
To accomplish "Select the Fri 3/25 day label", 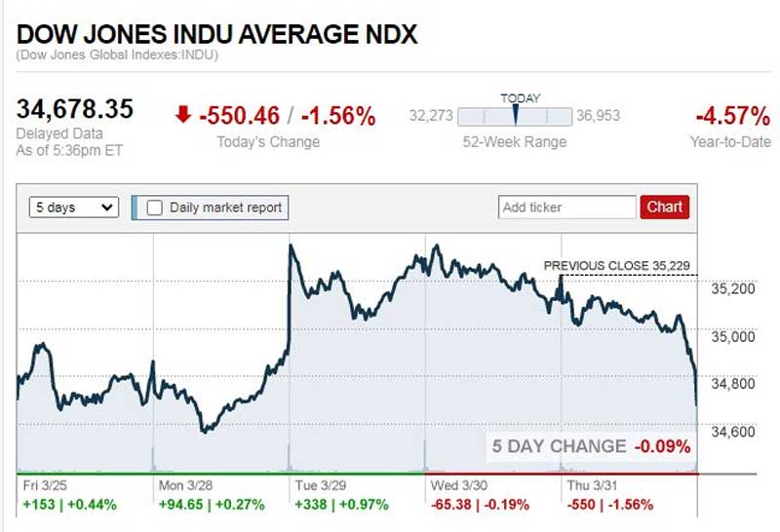I will (42, 485).
